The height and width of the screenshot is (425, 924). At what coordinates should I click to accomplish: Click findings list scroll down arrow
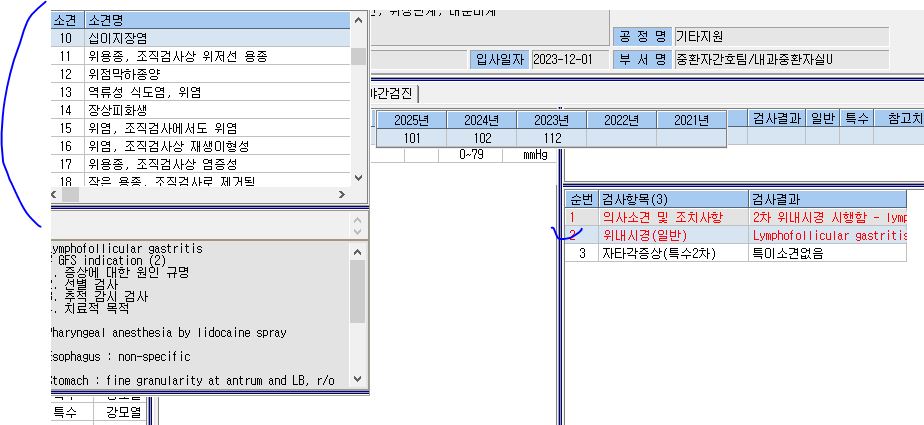(358, 178)
